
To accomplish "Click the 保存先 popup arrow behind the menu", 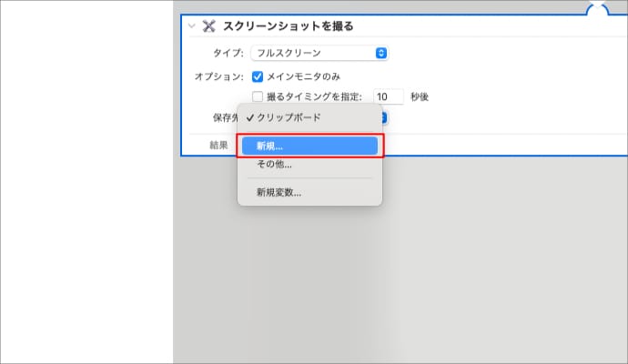I will pyautogui.click(x=385, y=117).
